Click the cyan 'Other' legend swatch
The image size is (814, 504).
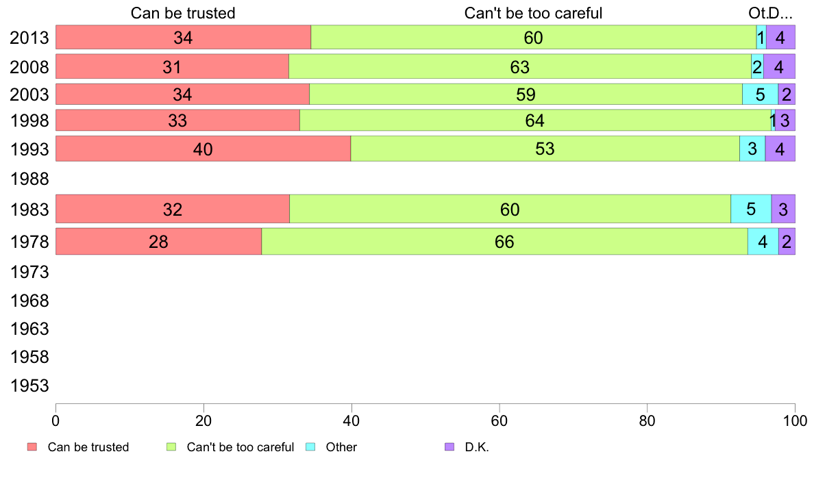pos(310,447)
